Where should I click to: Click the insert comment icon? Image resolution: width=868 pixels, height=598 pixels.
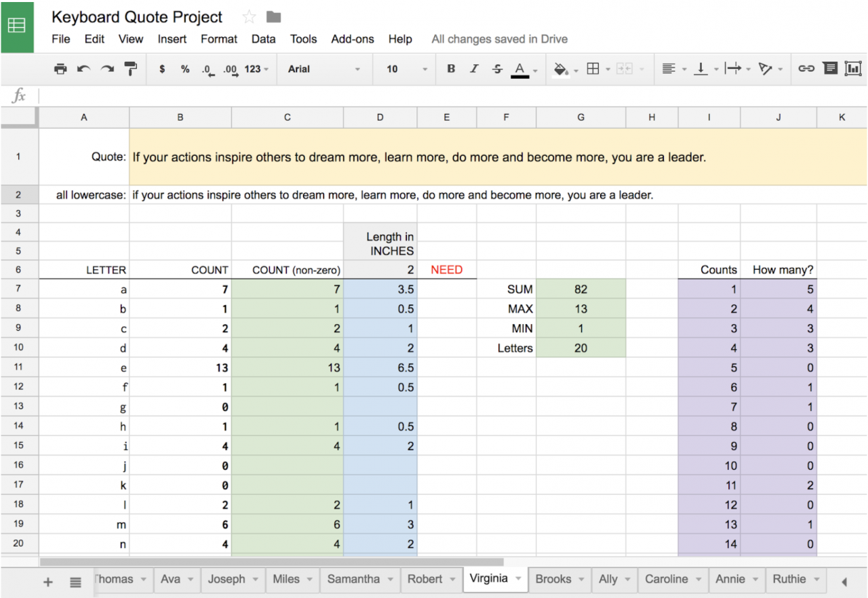click(x=829, y=68)
